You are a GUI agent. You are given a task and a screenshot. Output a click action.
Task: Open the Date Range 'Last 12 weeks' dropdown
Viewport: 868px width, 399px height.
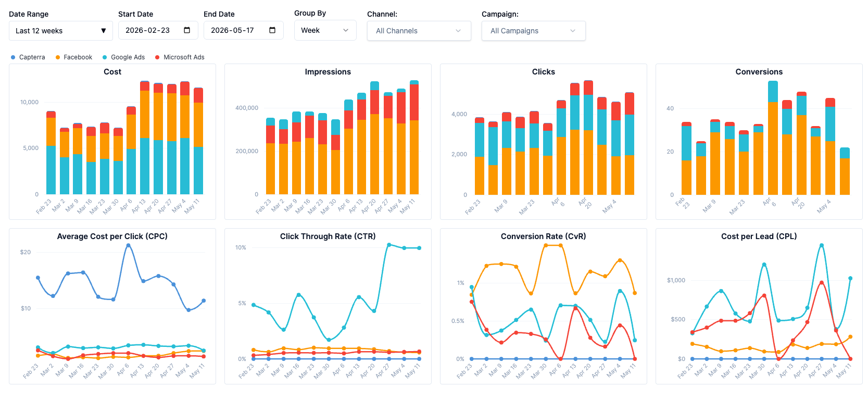61,31
